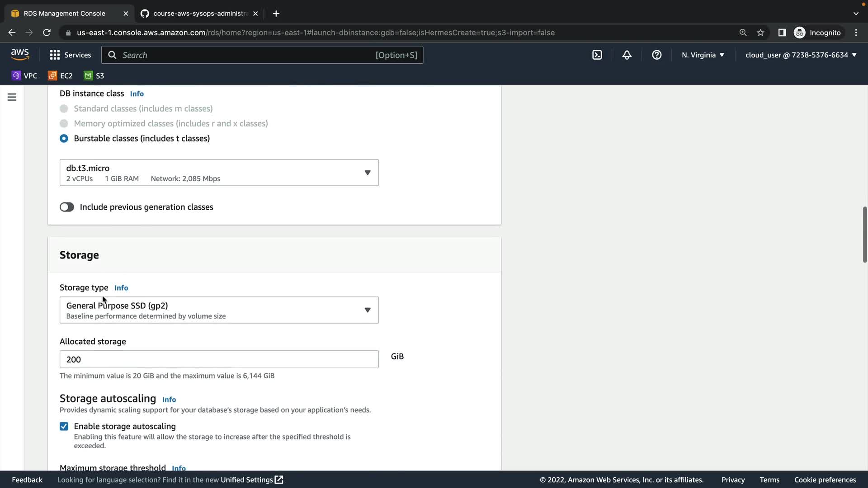This screenshot has height=488, width=868.
Task: Click the Allocated storage input field
Action: [219, 359]
